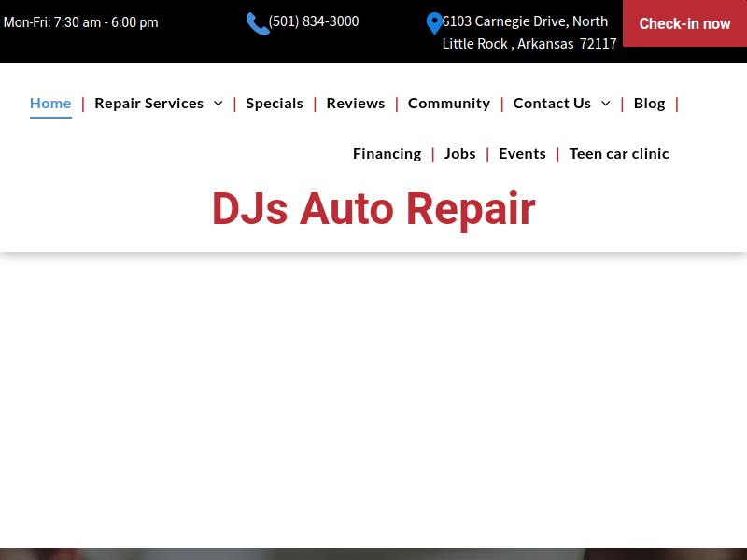The image size is (747, 560).
Task: Call the (501) 834-3000 phone number
Action: (314, 21)
